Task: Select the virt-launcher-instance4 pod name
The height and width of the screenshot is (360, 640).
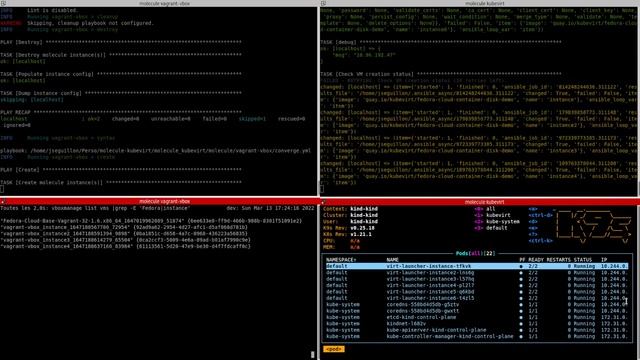Action: (430, 285)
